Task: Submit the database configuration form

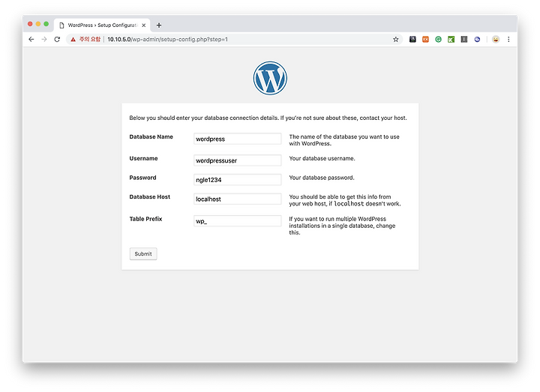Action: (143, 253)
